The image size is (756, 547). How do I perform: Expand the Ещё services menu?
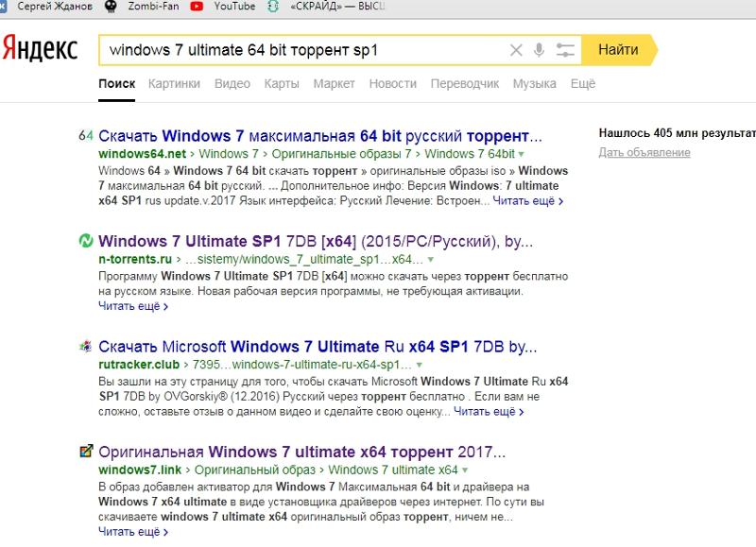pos(583,84)
